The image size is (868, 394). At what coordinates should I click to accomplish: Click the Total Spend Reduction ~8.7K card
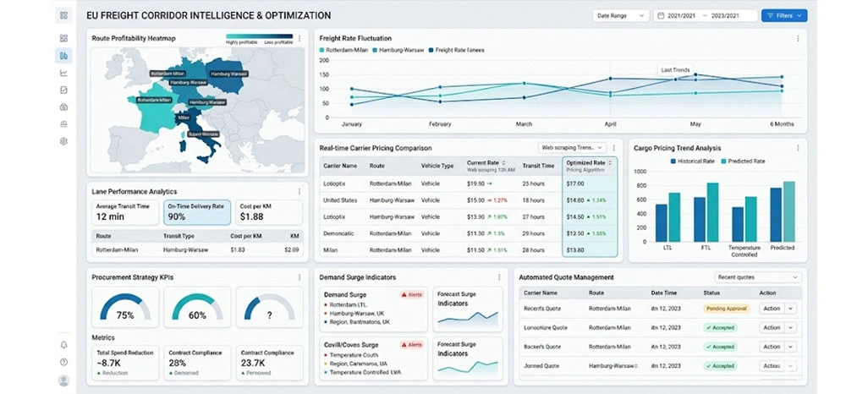[125, 363]
